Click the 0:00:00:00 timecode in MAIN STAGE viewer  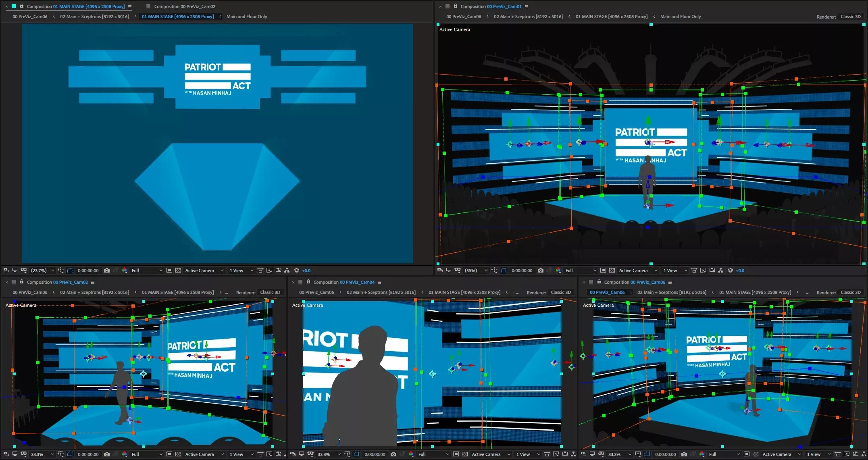[88, 271]
